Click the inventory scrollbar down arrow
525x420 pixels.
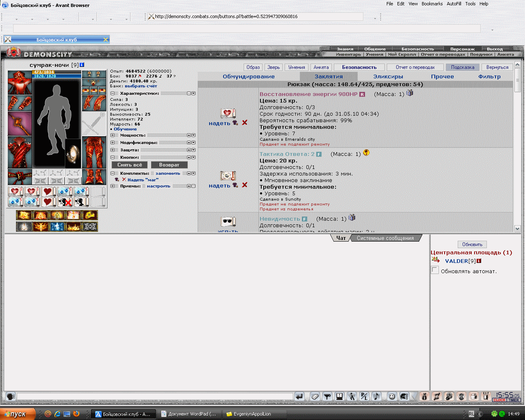point(517,228)
